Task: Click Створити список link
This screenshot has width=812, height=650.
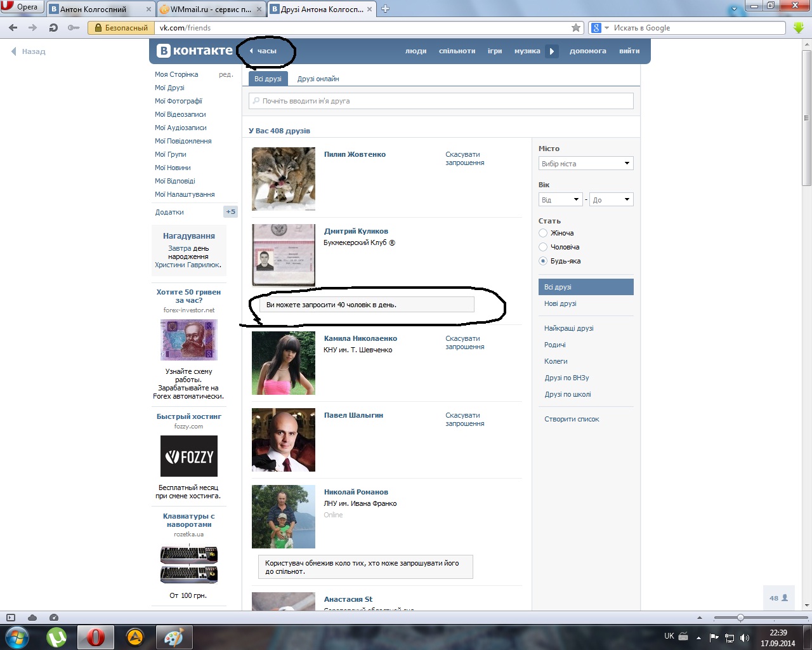Action: point(572,419)
